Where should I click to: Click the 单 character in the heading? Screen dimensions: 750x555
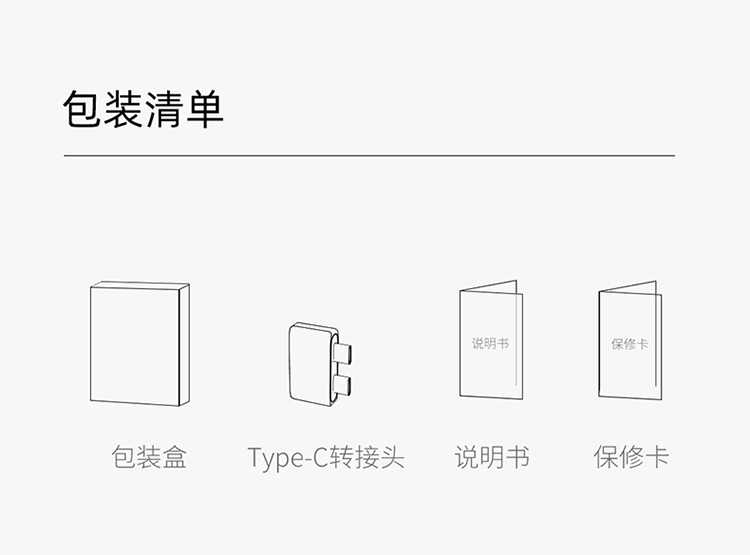point(205,110)
